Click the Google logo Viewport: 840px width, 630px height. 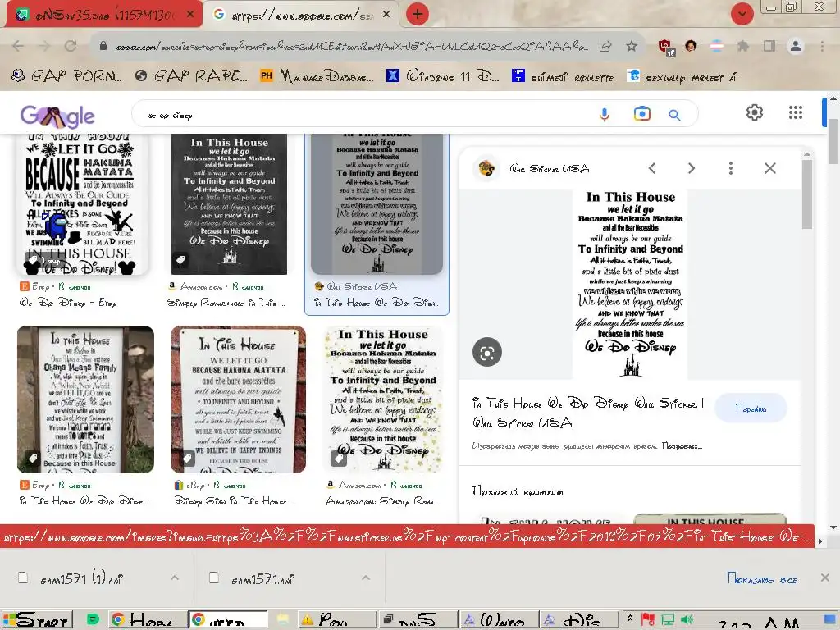coord(57,115)
